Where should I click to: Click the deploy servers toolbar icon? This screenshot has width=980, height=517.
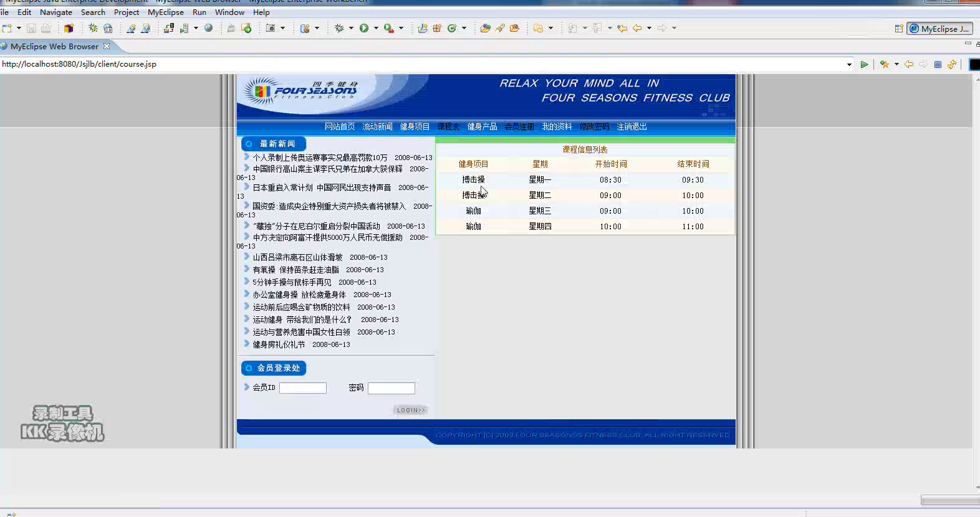point(169,28)
